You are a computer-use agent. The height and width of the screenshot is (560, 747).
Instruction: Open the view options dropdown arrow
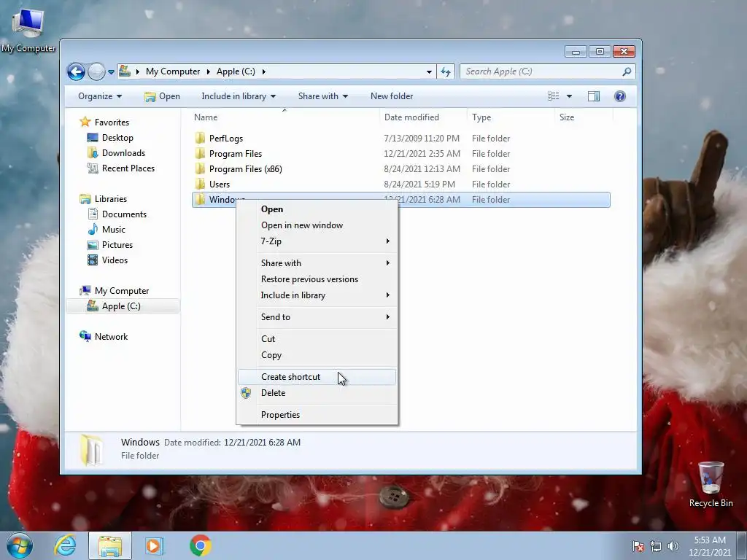tap(569, 96)
